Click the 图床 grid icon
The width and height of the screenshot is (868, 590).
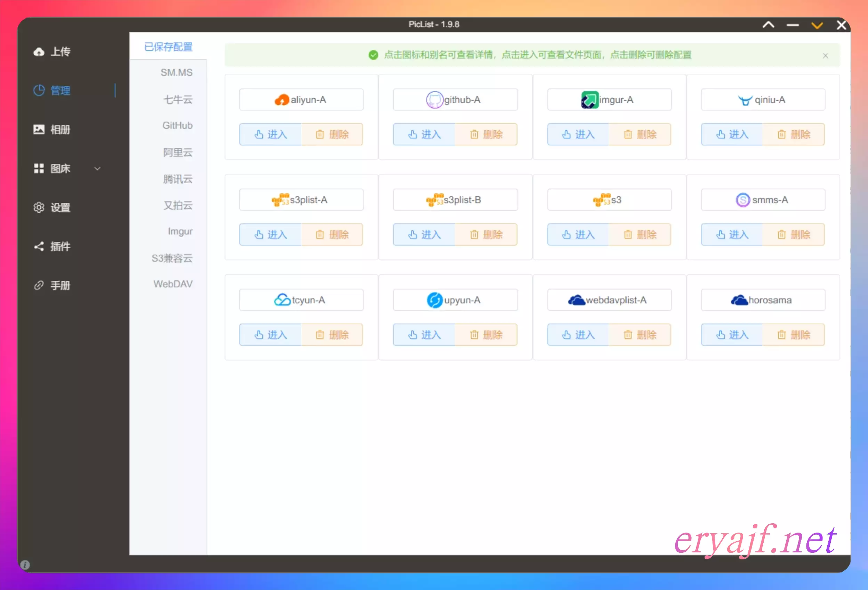(39, 168)
